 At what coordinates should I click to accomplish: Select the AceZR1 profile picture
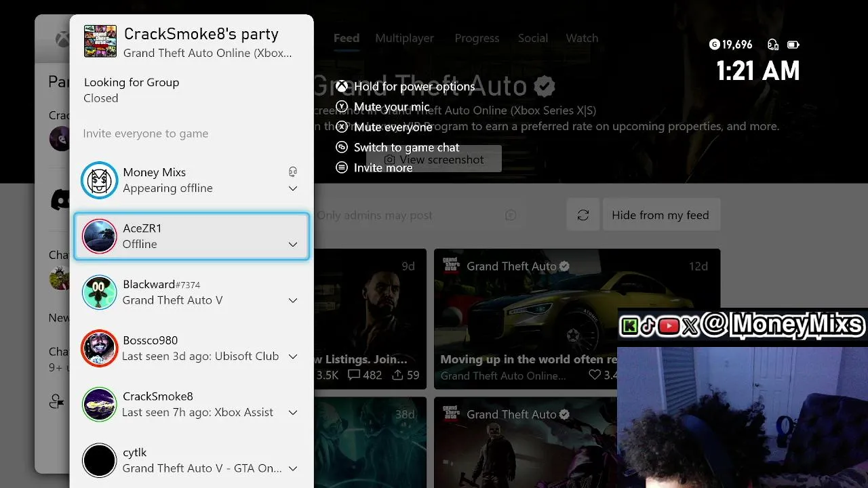pyautogui.click(x=99, y=237)
